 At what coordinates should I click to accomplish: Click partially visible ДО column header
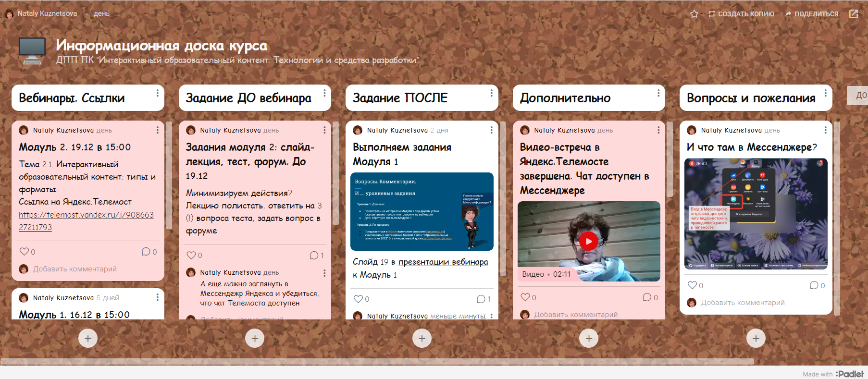tap(857, 96)
